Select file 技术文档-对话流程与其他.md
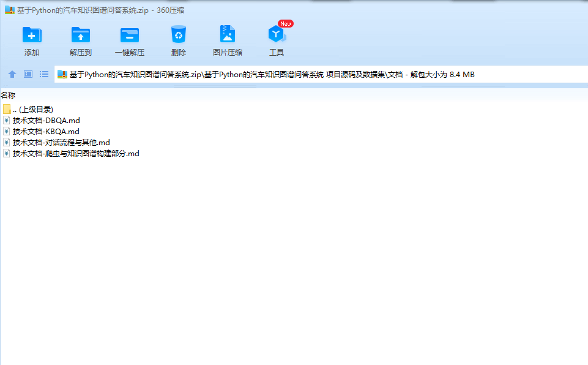This screenshot has height=365, width=588. [61, 143]
